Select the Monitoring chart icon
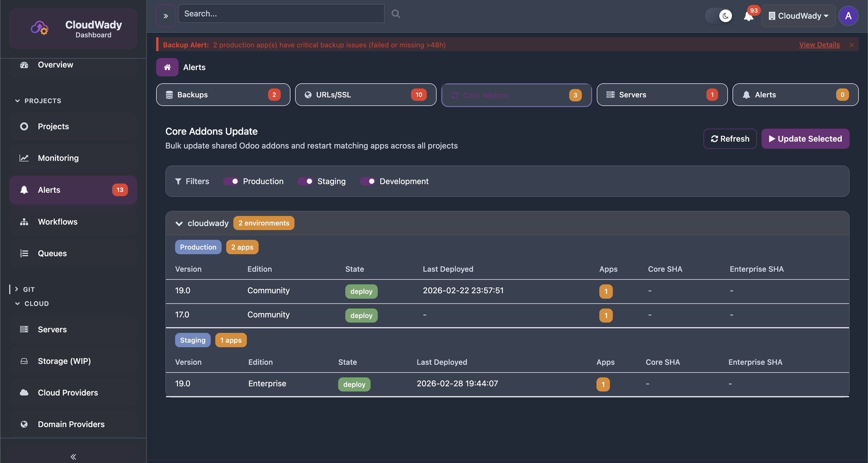 (24, 158)
